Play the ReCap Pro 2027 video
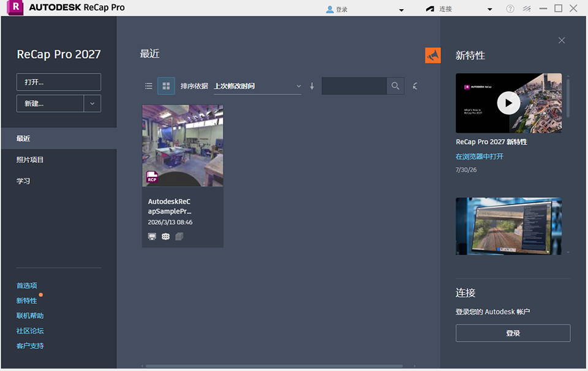 508,103
